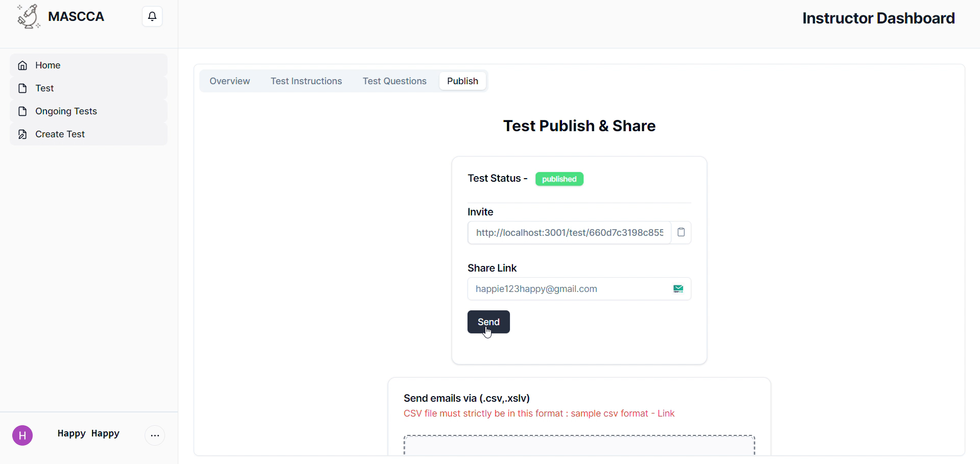The height and width of the screenshot is (464, 980).
Task: Select the Publish tab
Action: (462, 81)
